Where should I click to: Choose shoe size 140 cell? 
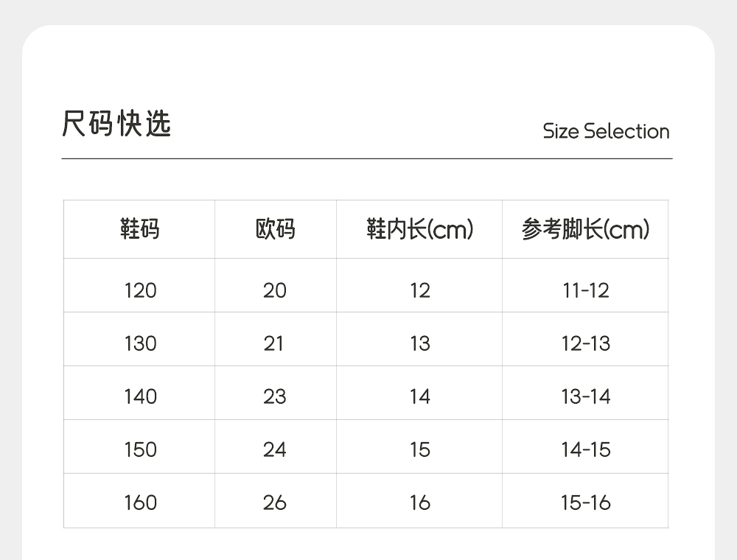(140, 396)
